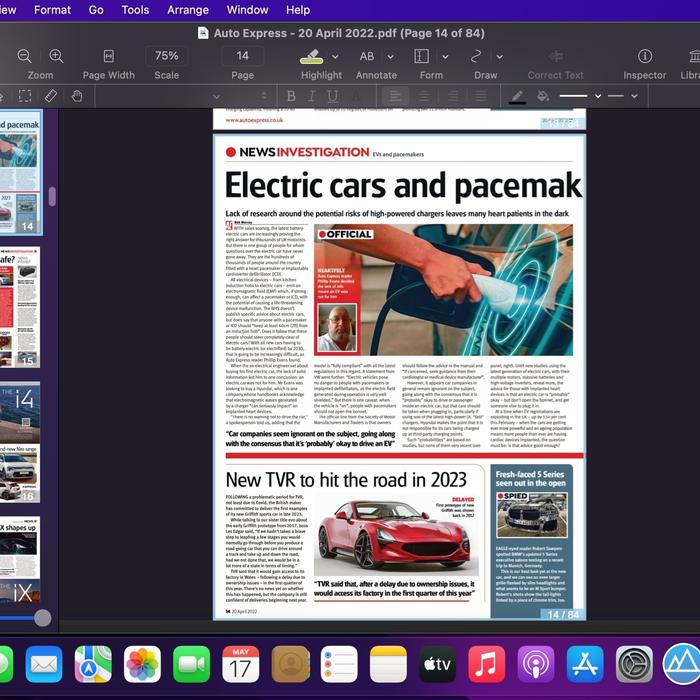This screenshot has height=700, width=700.
Task: Open the Inspector panel
Action: tap(645, 56)
